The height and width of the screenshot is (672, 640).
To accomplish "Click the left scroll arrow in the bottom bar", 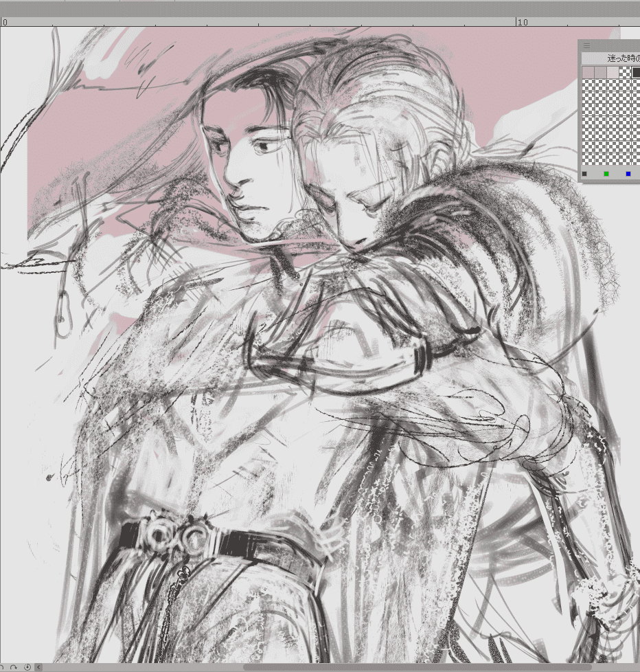I will 38,666.
